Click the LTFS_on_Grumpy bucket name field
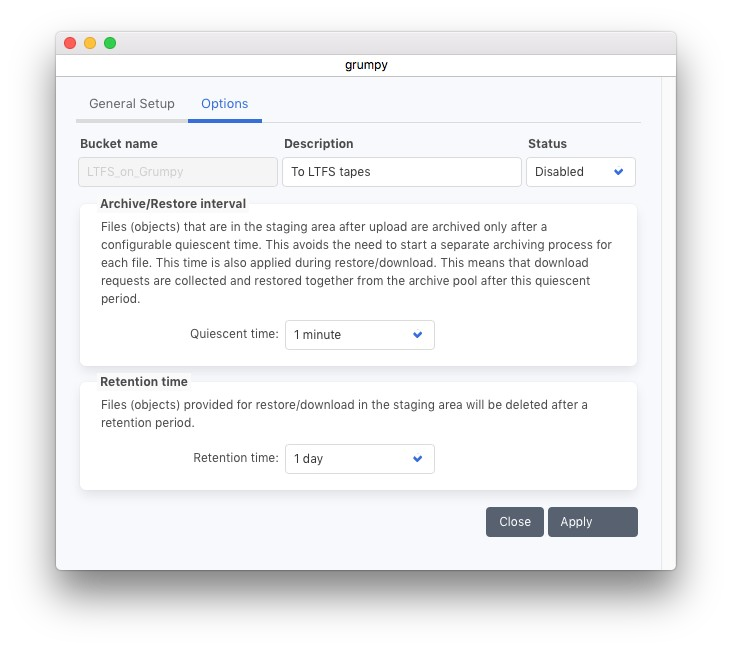The width and height of the screenshot is (732, 650). [178, 172]
